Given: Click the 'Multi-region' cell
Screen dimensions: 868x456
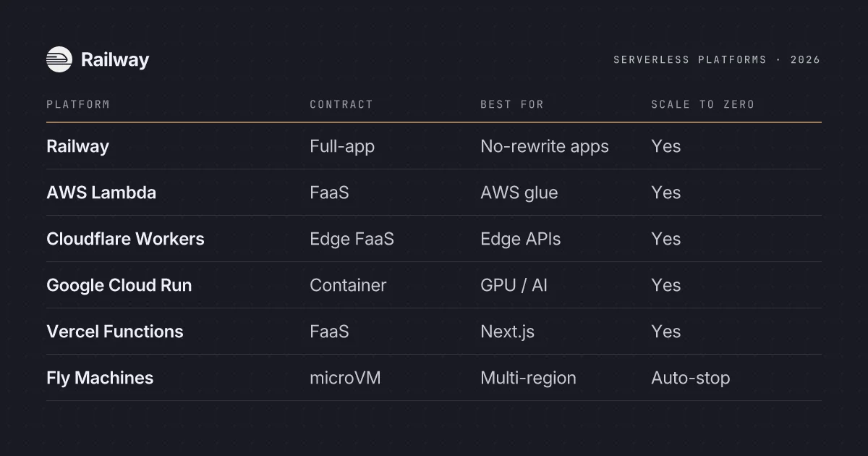Looking at the screenshot, I should coord(528,378).
